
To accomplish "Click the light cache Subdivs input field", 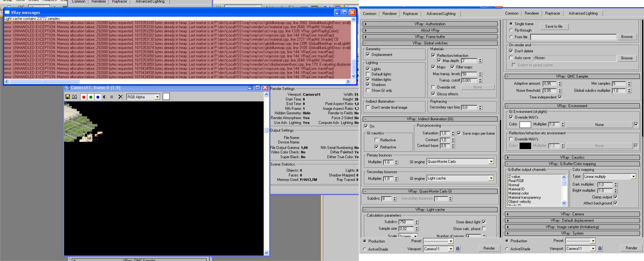I will (406, 222).
